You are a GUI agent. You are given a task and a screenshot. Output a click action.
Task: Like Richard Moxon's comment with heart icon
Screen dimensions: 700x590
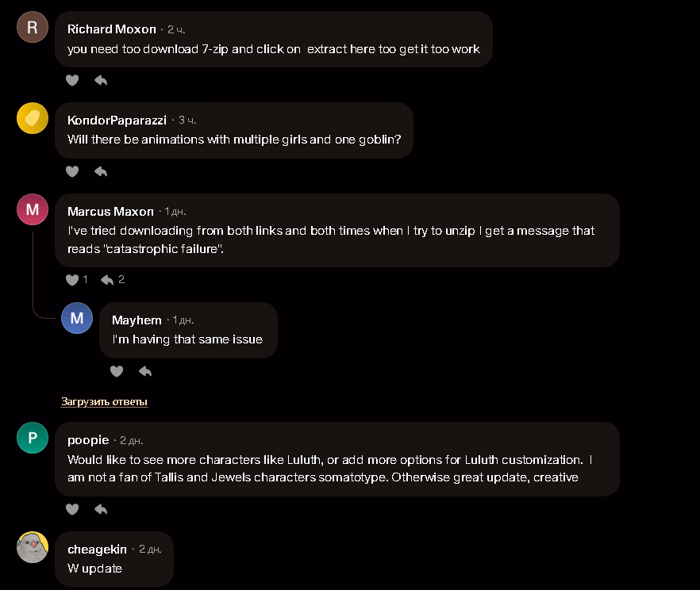pos(72,80)
